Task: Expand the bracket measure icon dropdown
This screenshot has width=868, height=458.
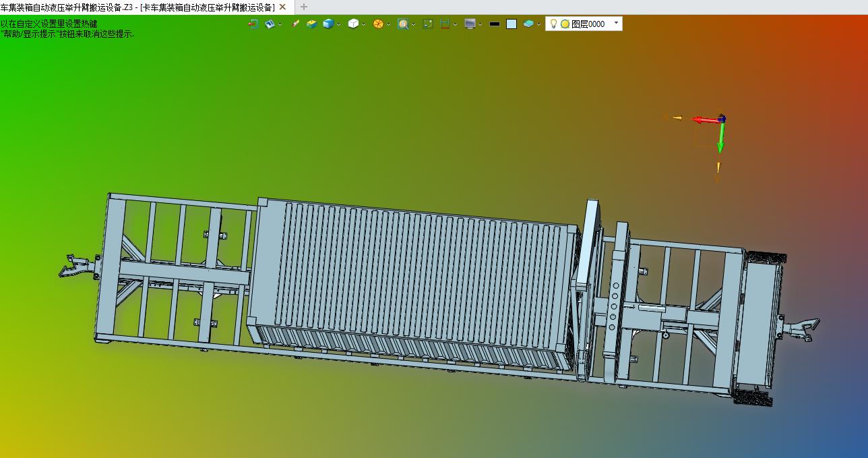Action: (455, 24)
